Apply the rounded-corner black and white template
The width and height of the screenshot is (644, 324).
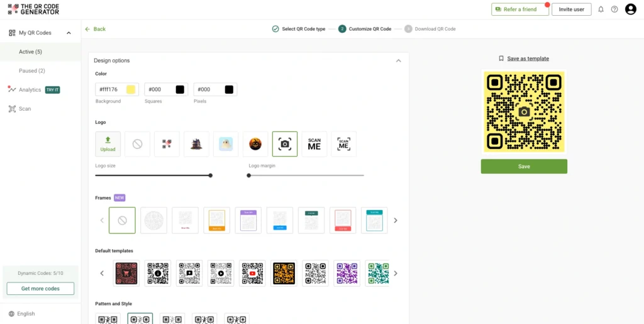[316, 273]
